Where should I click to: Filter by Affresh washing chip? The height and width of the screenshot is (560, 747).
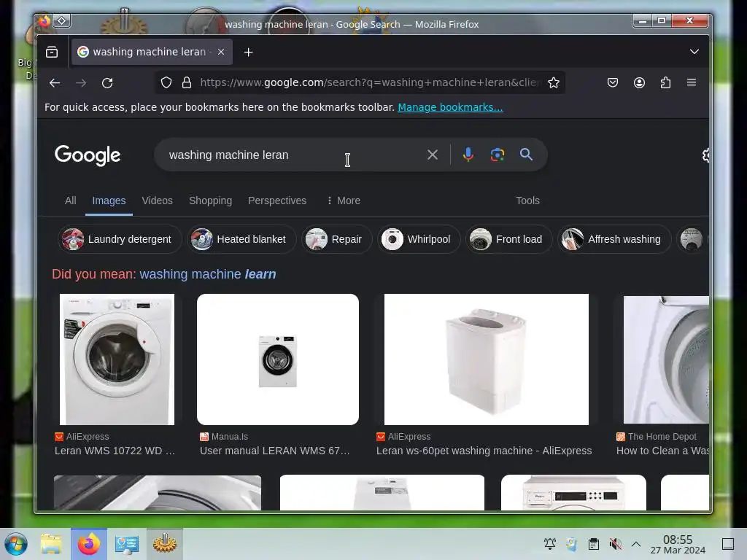(x=614, y=239)
